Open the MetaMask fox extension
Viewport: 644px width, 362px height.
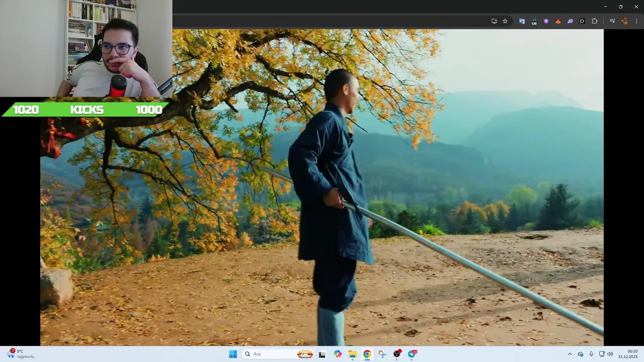[558, 21]
